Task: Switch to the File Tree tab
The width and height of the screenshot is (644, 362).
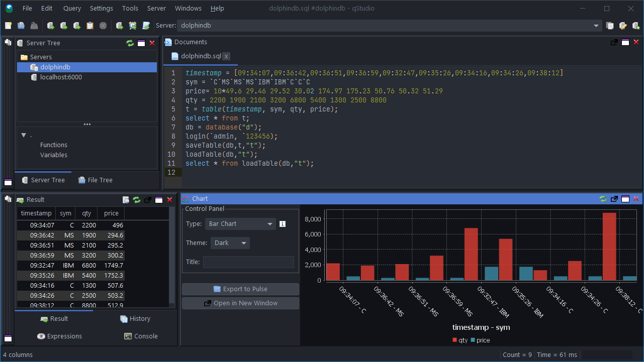Action: tap(96, 180)
